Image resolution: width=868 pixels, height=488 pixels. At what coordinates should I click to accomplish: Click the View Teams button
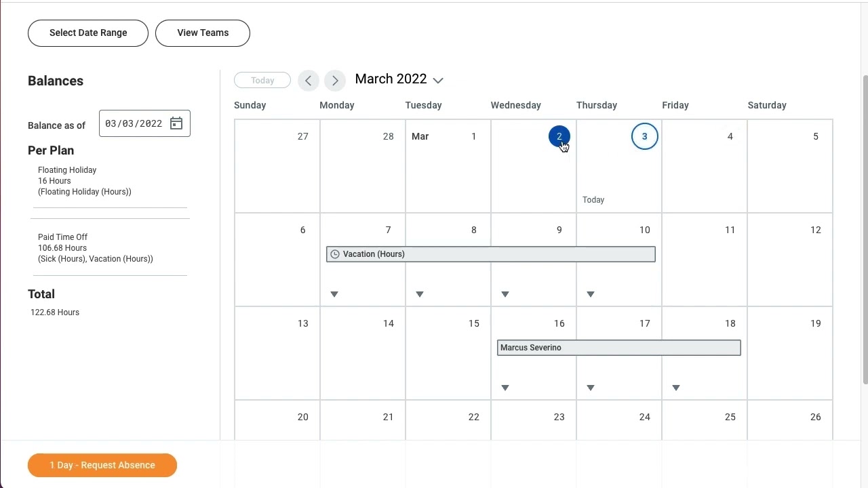[x=203, y=33]
